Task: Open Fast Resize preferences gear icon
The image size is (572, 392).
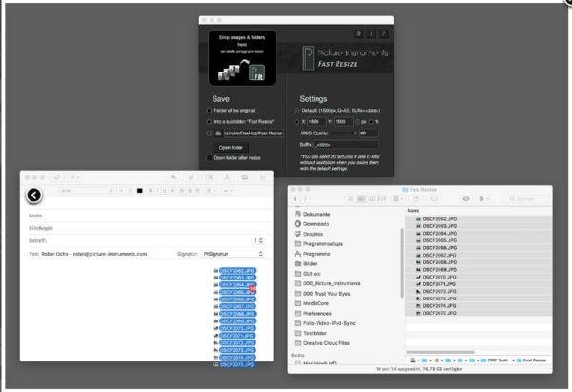Action: (358, 34)
